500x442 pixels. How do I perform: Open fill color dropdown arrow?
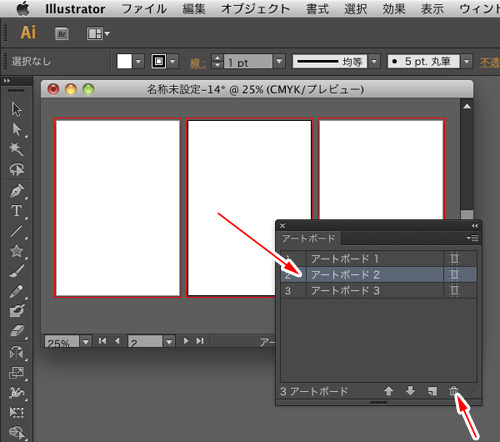139,61
